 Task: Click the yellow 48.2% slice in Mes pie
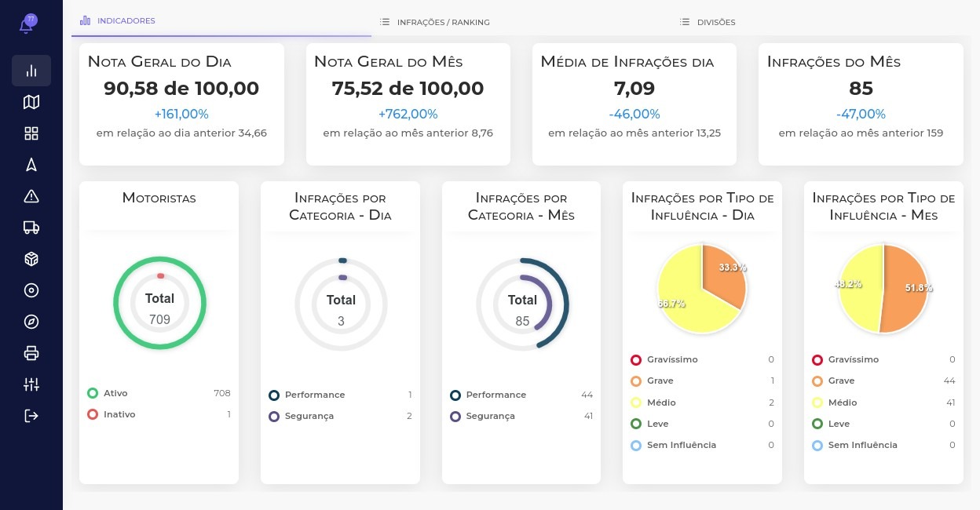pos(860,287)
